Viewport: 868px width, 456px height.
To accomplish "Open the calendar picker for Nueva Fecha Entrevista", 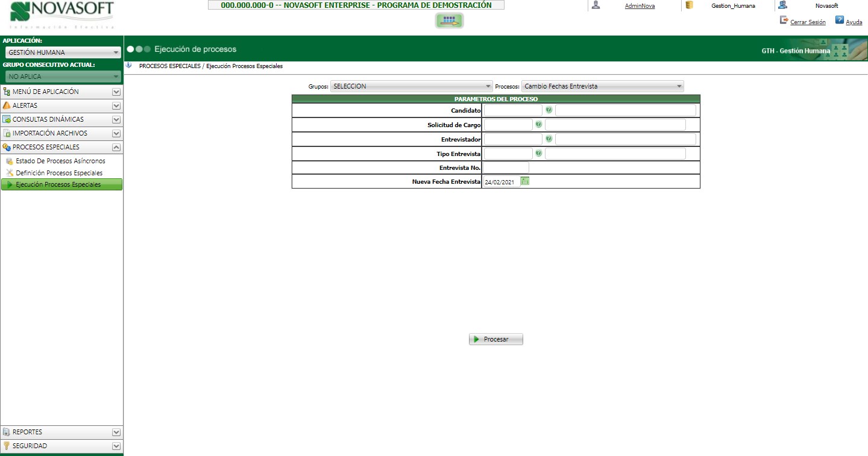I will coord(524,181).
